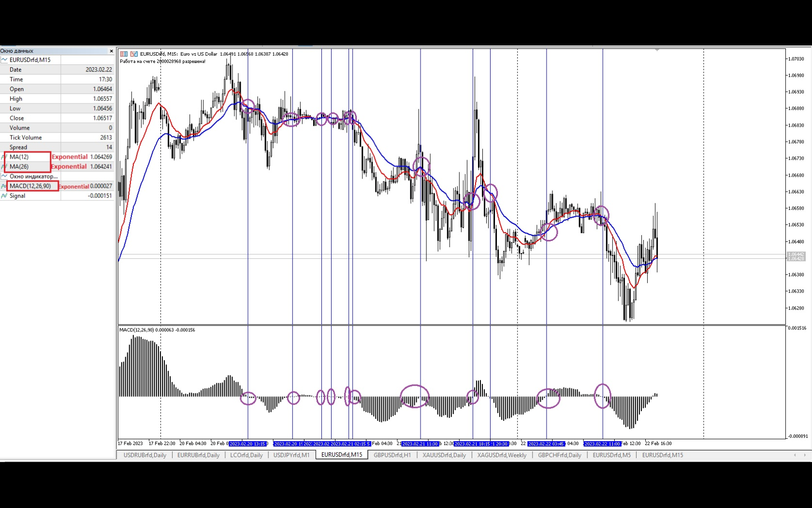Select the XAGUSDrfd,Weekly chart tab
This screenshot has width=812, height=508.
coord(502,455)
